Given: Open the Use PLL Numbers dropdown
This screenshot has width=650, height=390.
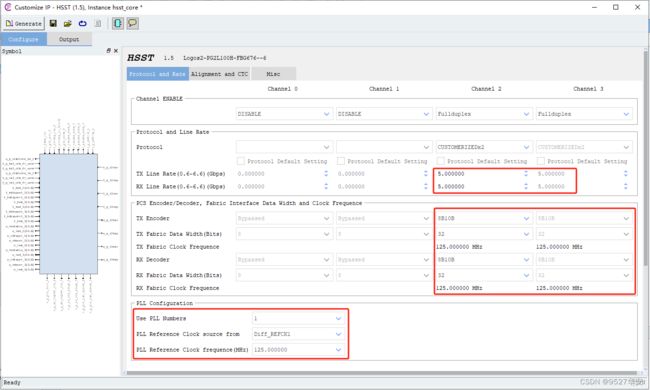Looking at the screenshot, I should (x=298, y=318).
